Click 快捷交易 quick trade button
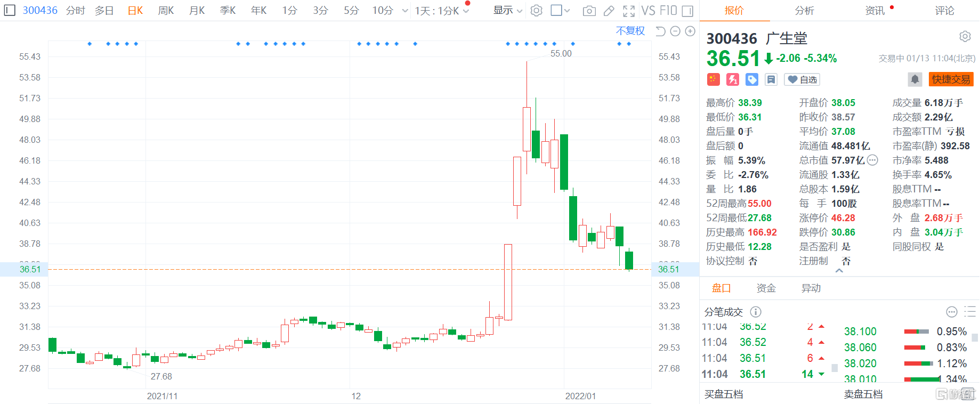Image resolution: width=980 pixels, height=404 pixels. tap(951, 79)
